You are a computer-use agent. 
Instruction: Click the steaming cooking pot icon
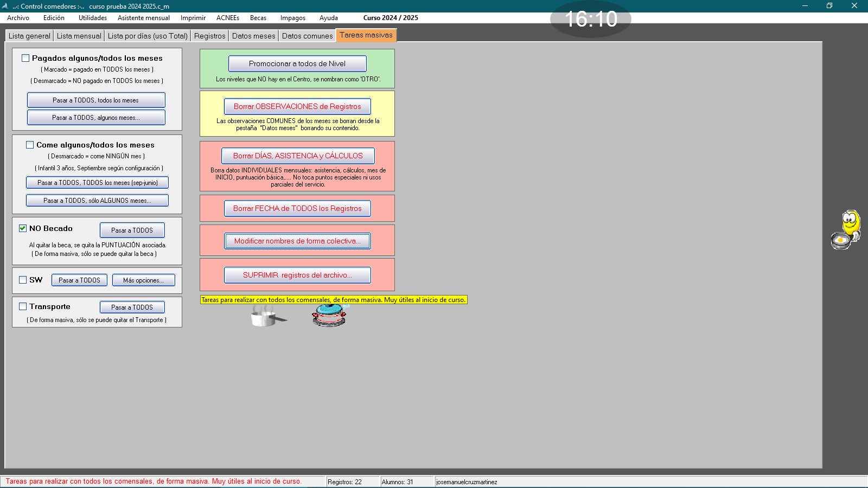coord(268,316)
